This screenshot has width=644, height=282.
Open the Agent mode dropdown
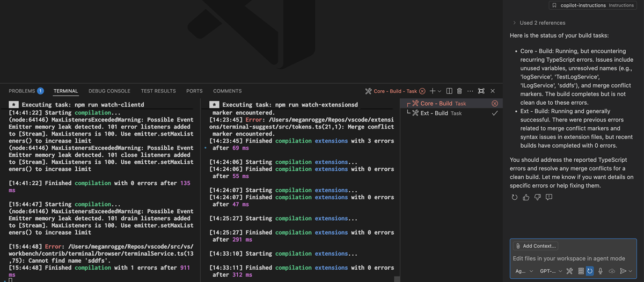pyautogui.click(x=524, y=271)
